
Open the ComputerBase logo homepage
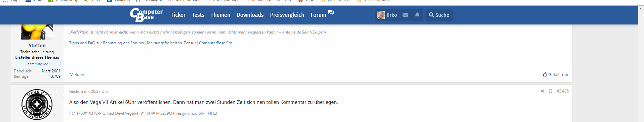[x=146, y=15]
